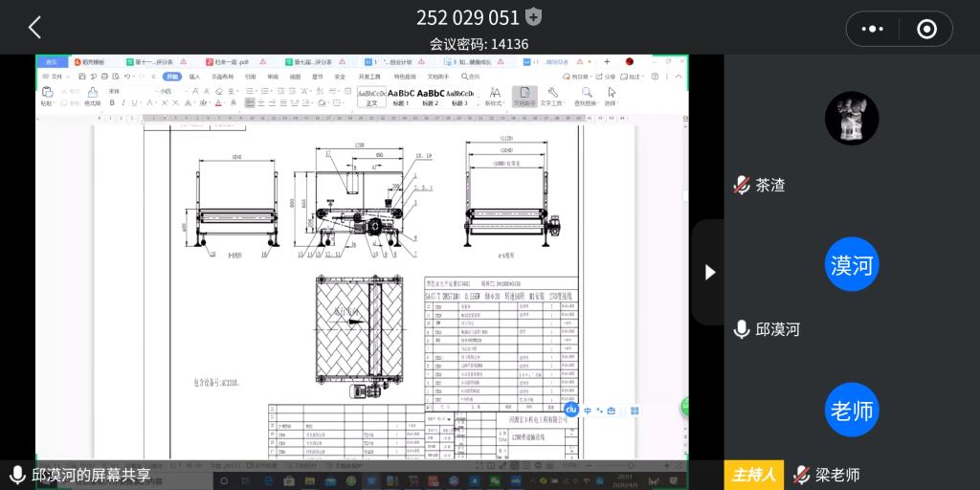Image resolution: width=980 pixels, height=490 pixels.
Task: Click the Document Assistant ribbon button
Action: click(x=524, y=96)
